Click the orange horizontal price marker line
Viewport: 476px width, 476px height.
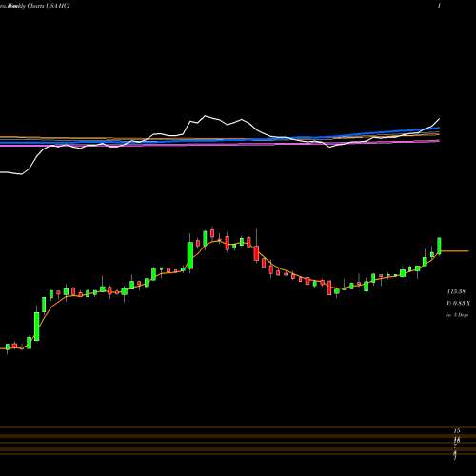(x=455, y=251)
